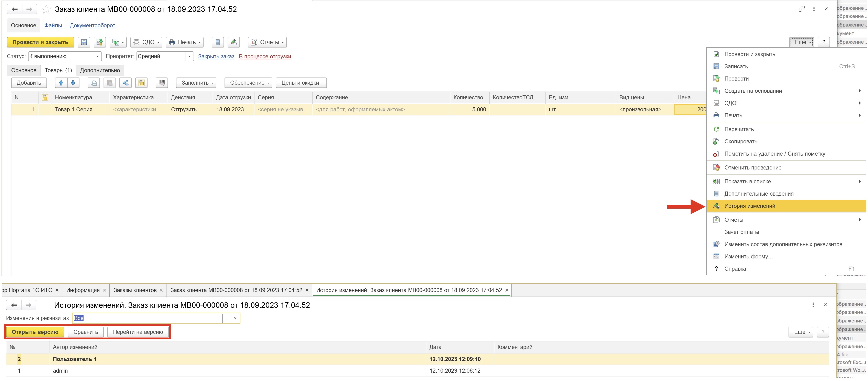The image size is (868, 381).
Task: Go back with the order's left arrow
Action: pyautogui.click(x=14, y=9)
